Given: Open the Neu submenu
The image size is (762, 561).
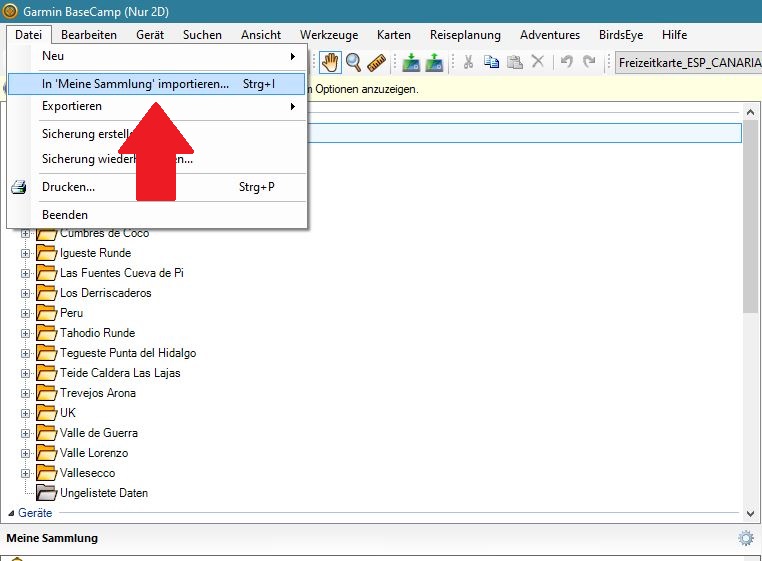Looking at the screenshot, I should click(157, 56).
